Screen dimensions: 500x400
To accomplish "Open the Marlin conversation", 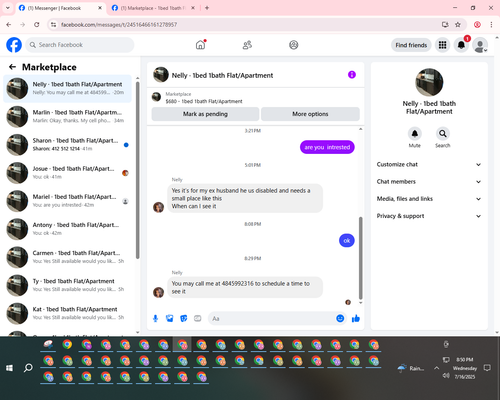I will (68, 116).
